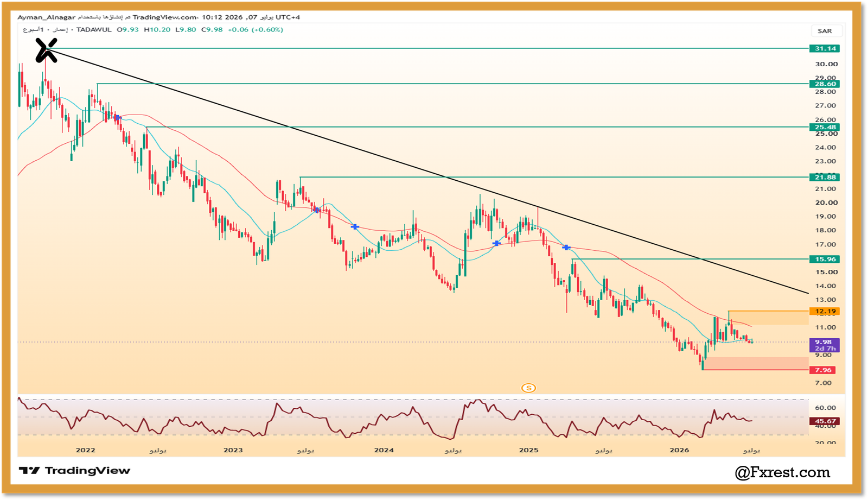Click the red 7.96 support label
Viewport: 868px width, 500px height.
tap(823, 370)
